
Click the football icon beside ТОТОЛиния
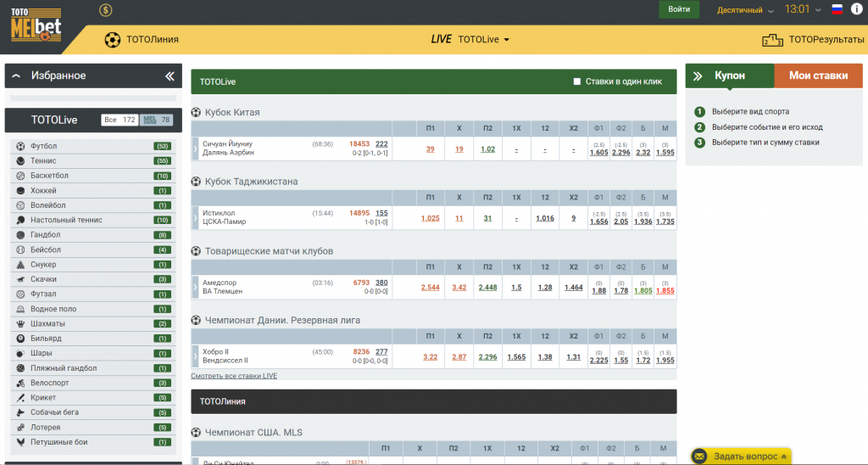(112, 39)
